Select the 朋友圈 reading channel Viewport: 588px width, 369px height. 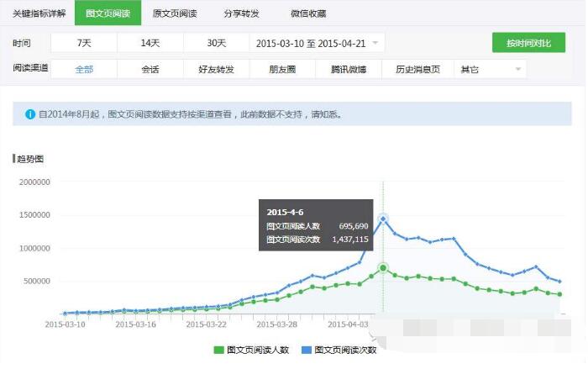tap(282, 70)
